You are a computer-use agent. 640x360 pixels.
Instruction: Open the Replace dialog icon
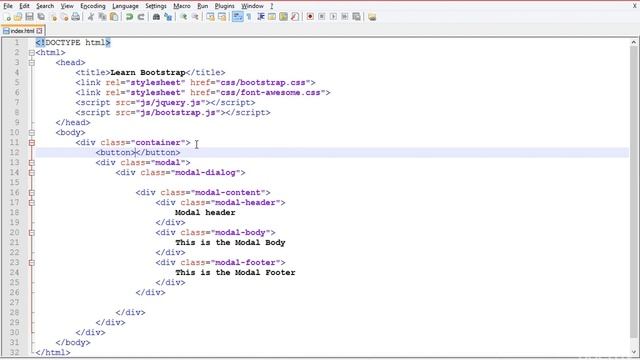(x=168, y=17)
